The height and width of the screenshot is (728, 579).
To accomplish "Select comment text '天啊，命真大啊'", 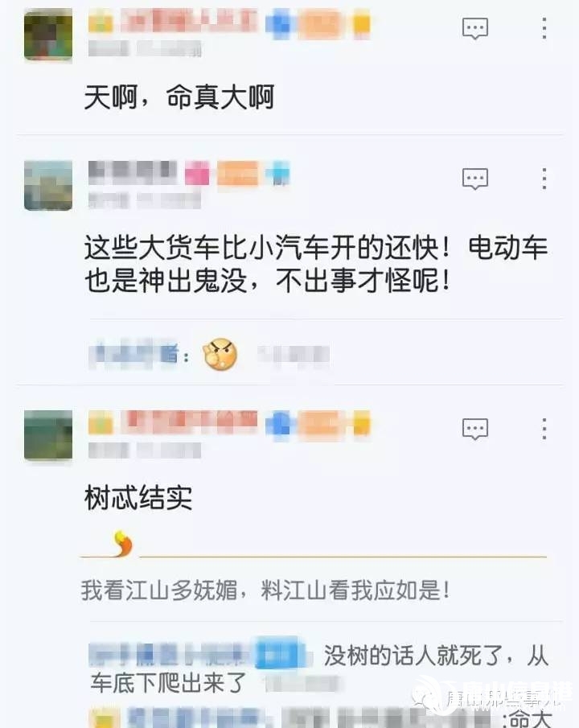I will [x=179, y=97].
